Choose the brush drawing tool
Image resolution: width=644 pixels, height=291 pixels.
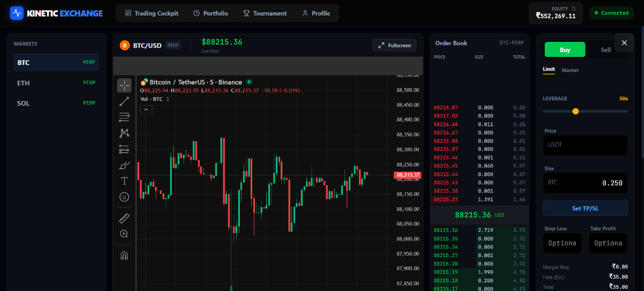pos(124,165)
